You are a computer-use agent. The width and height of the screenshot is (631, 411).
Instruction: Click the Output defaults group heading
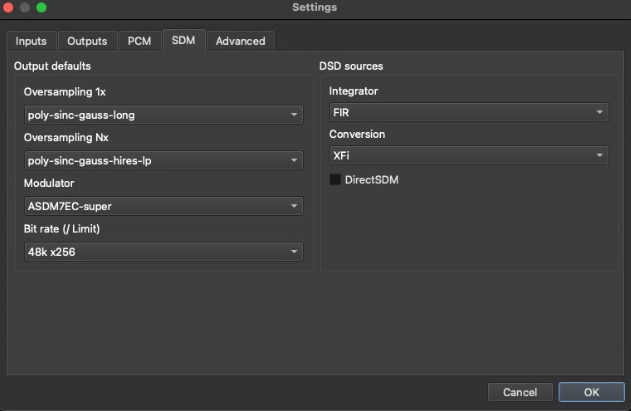(52, 66)
